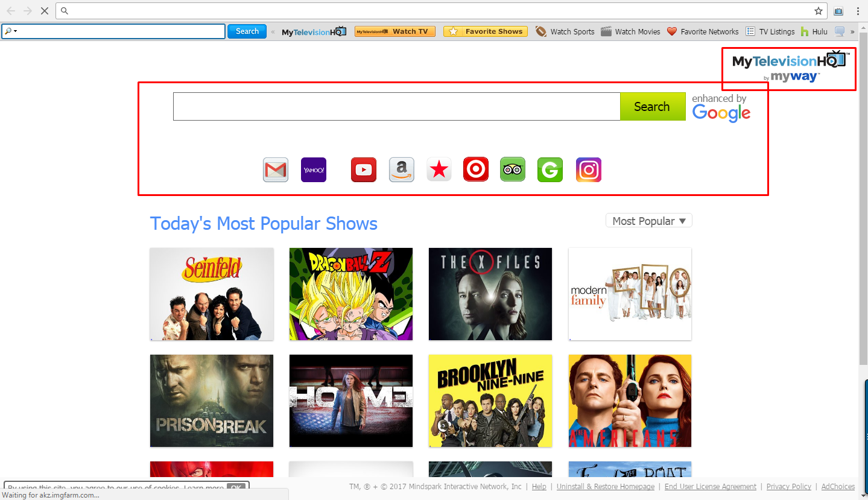Click the toolbar chat bubble icon

pyautogui.click(x=840, y=31)
